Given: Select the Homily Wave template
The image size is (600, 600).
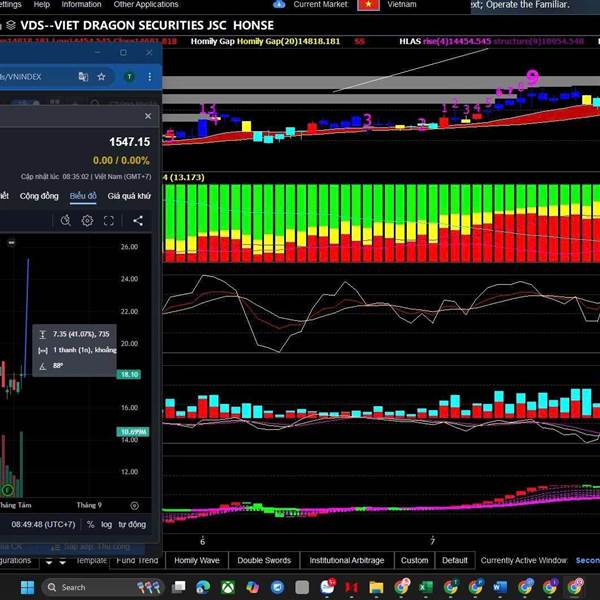Looking at the screenshot, I should (197, 560).
